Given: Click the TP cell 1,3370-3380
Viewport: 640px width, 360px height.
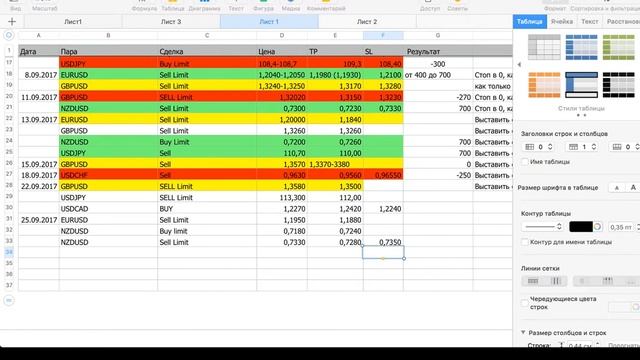Looking at the screenshot, I should coord(335,164).
